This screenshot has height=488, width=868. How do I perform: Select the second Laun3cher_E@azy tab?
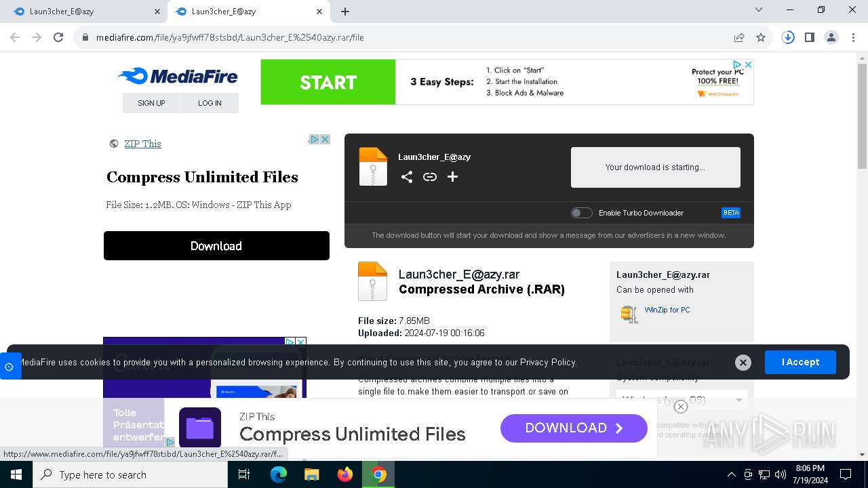click(247, 11)
